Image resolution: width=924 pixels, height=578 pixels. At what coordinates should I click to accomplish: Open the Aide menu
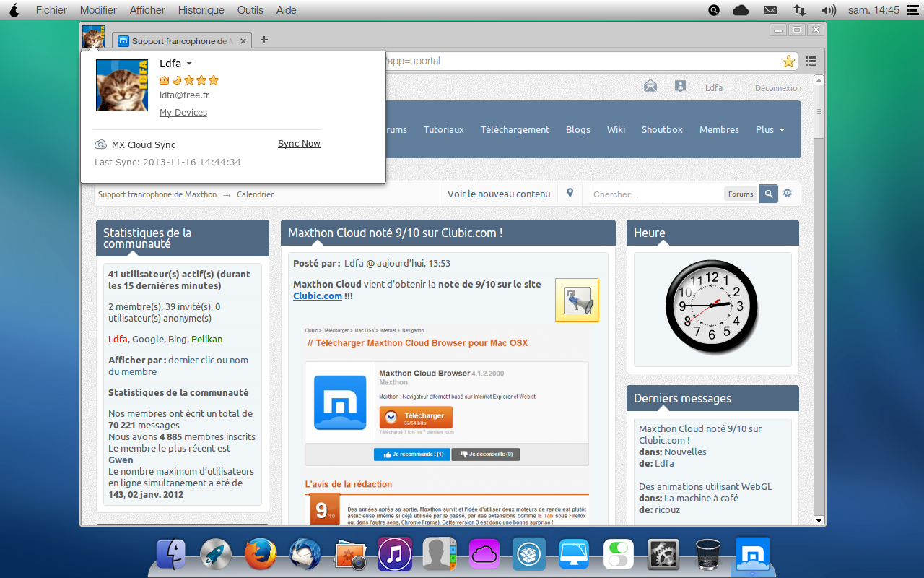(x=287, y=10)
